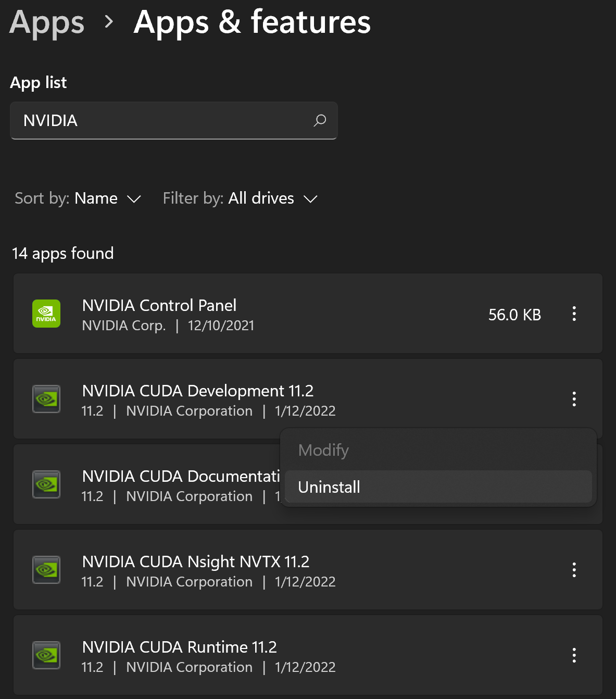This screenshot has height=699, width=616.
Task: Click the 56.0 KB size value
Action: (x=514, y=315)
